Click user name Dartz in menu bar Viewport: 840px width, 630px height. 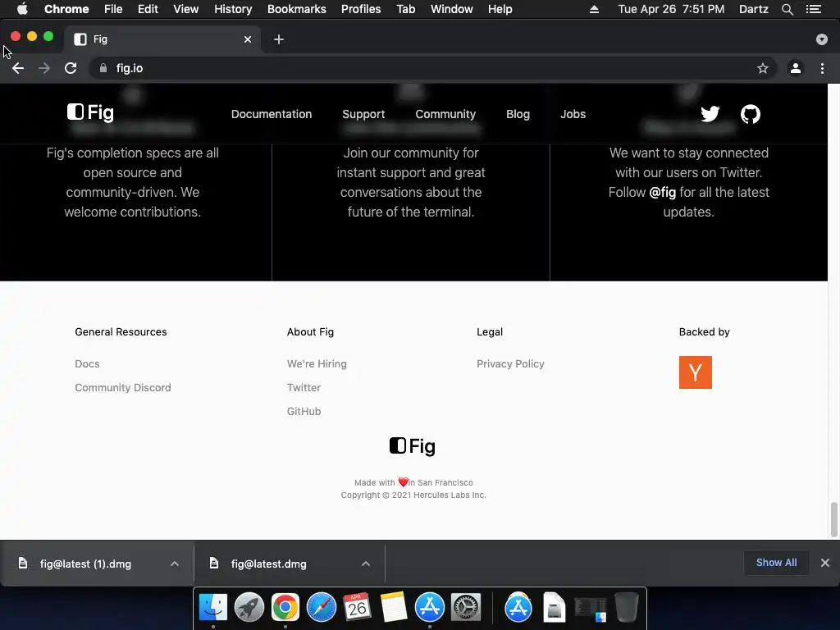tap(754, 9)
